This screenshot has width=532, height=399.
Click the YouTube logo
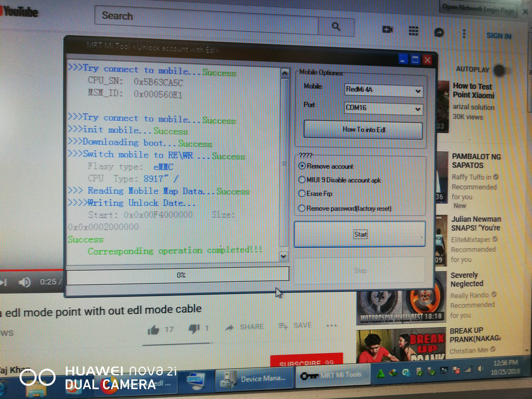coord(18,11)
